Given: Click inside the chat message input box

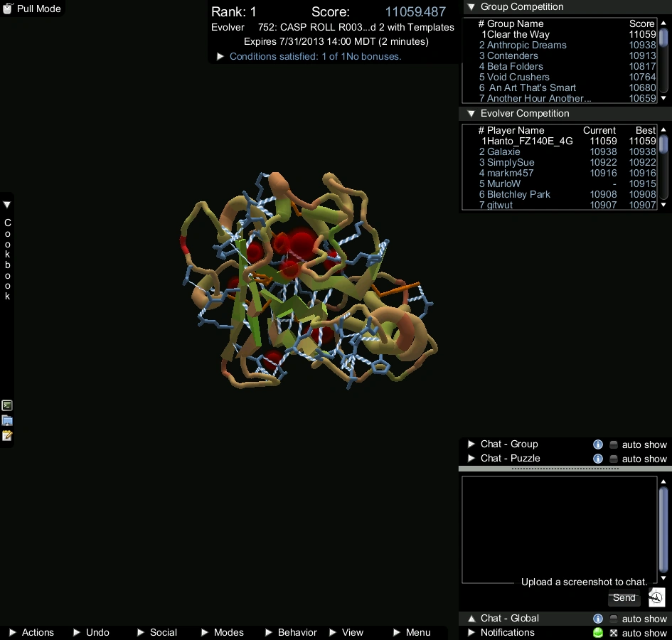Looking at the screenshot, I should [560, 529].
